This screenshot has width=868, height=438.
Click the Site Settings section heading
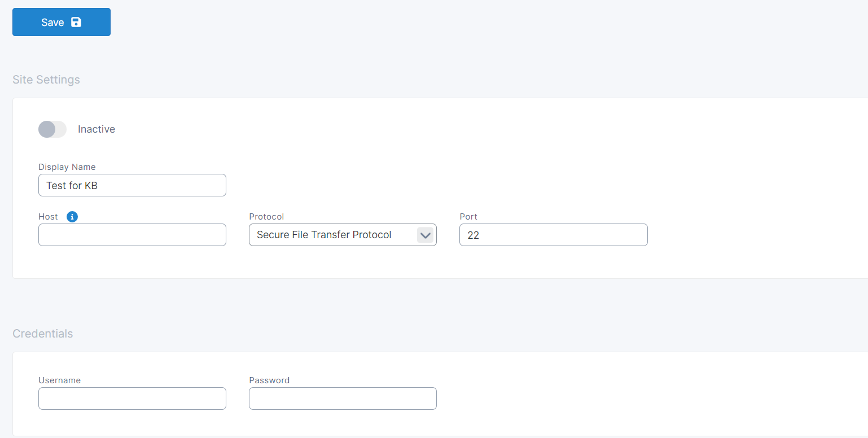click(46, 80)
